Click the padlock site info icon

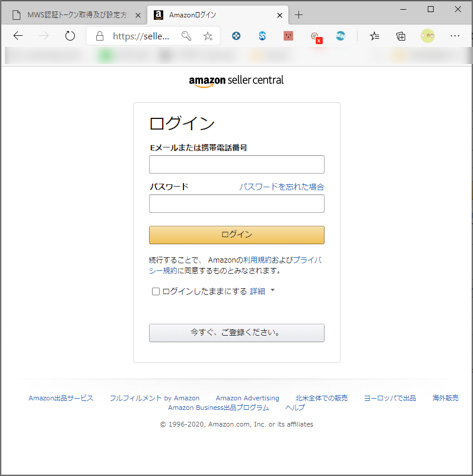pyautogui.click(x=99, y=36)
